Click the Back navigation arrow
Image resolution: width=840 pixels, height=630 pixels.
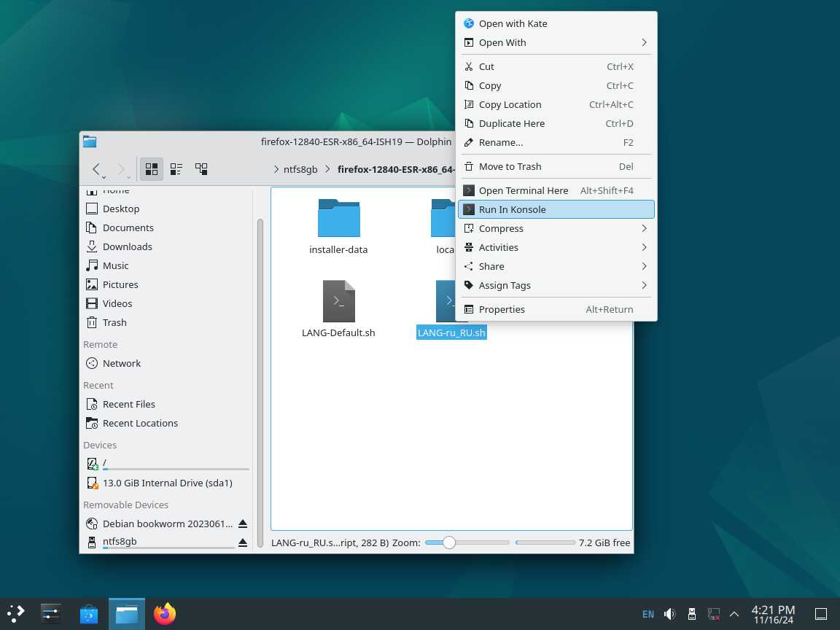tap(96, 169)
